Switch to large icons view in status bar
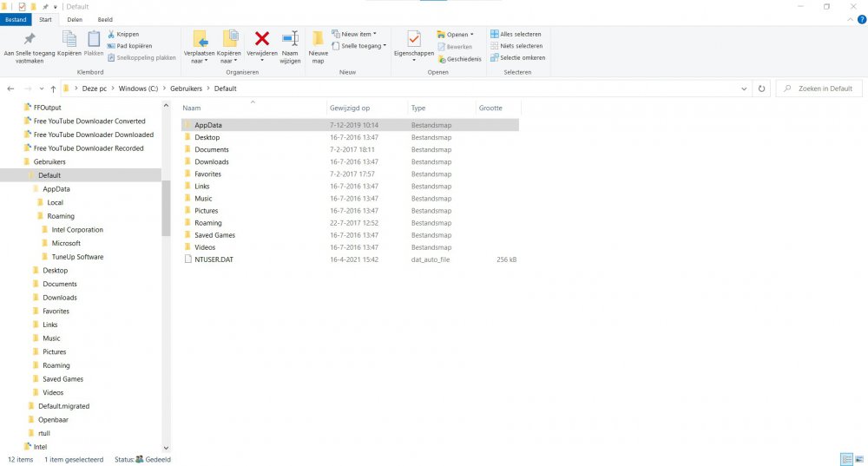 [x=858, y=459]
